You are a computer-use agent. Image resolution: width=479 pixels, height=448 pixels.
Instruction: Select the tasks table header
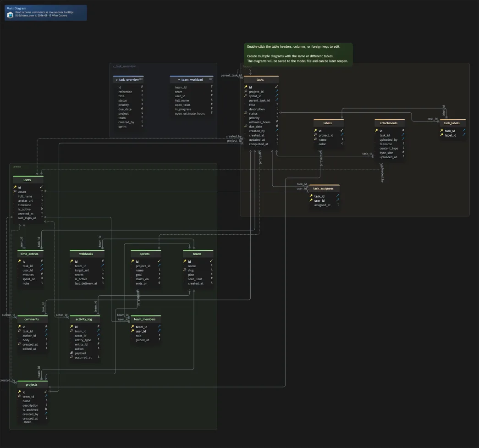pos(261,79)
